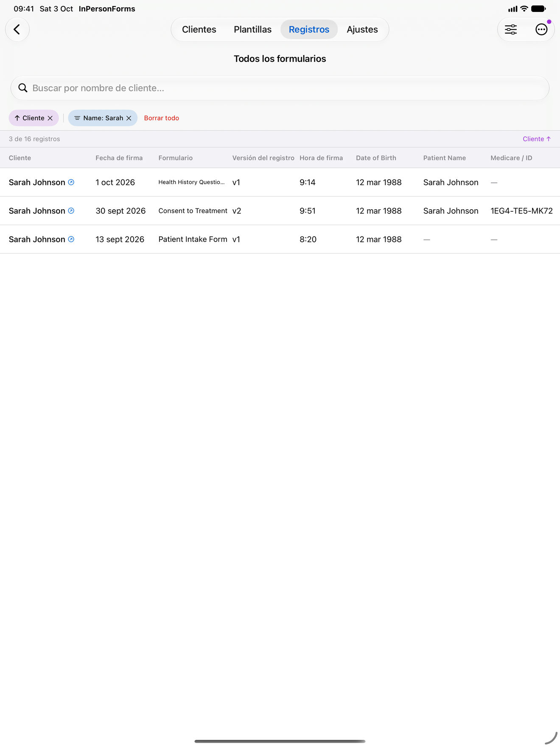Open client link icon in 1 oct 2026 row
This screenshot has height=747, width=560.
pyautogui.click(x=71, y=182)
